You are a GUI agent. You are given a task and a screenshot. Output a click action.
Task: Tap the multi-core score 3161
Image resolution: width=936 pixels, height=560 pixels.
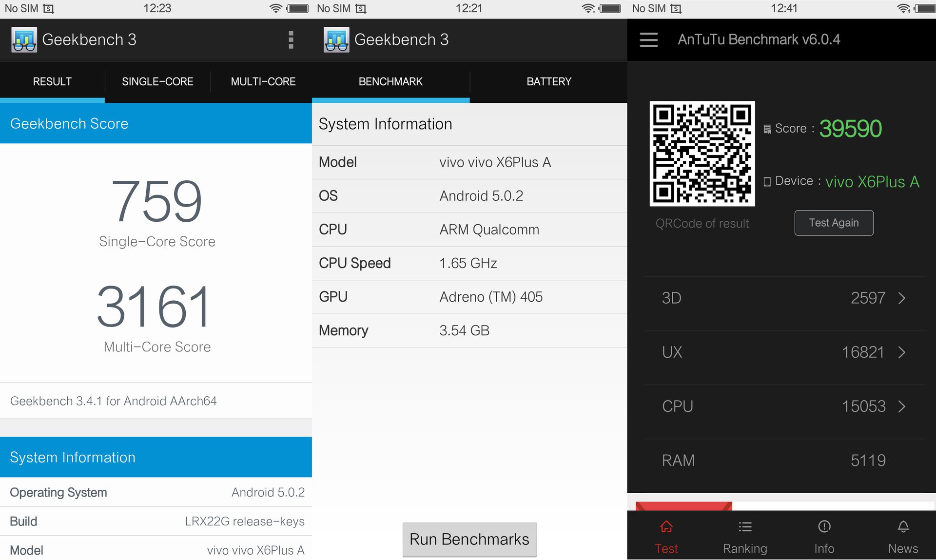click(154, 307)
